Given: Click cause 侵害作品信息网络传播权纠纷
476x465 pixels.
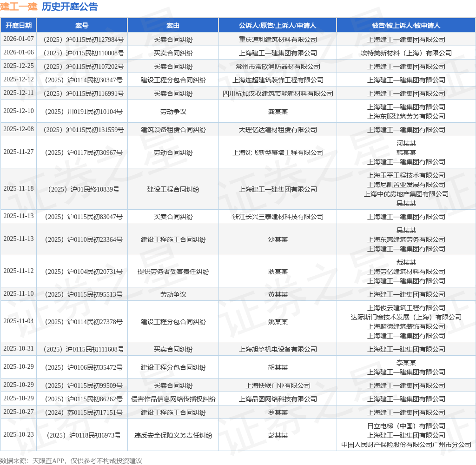Looking at the screenshot, I should (x=173, y=399).
